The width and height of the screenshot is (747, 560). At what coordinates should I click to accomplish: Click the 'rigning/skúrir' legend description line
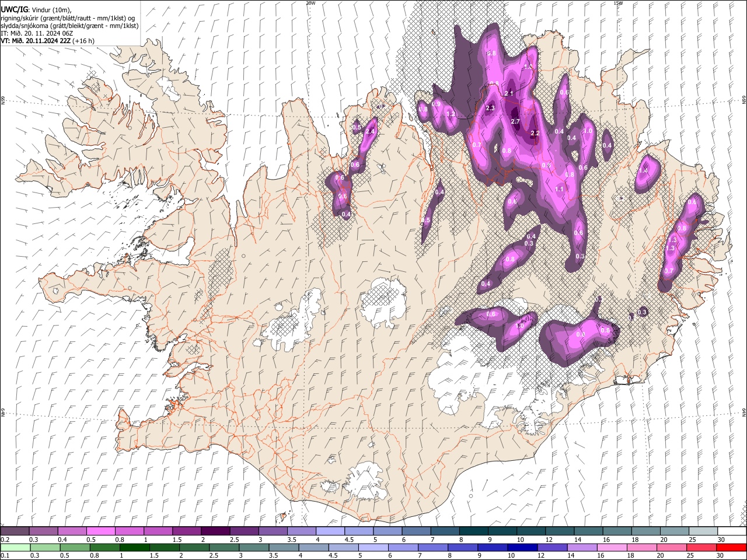pyautogui.click(x=68, y=17)
